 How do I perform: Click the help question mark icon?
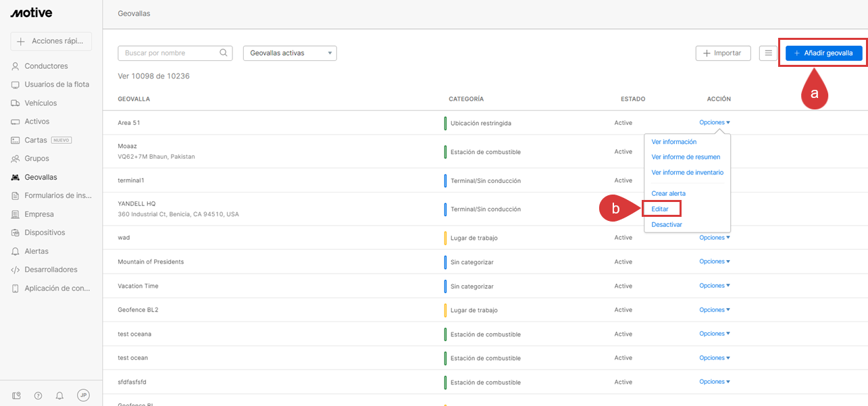[38, 395]
